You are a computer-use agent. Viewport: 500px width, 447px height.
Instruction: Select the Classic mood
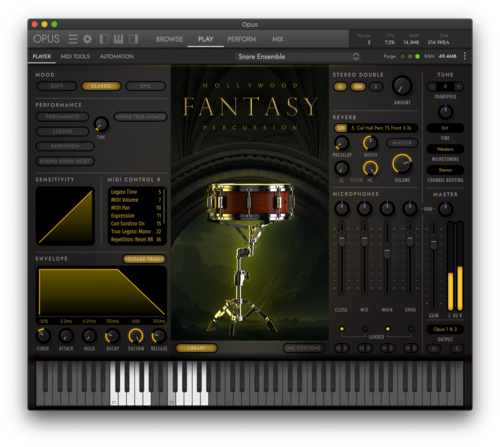101,86
